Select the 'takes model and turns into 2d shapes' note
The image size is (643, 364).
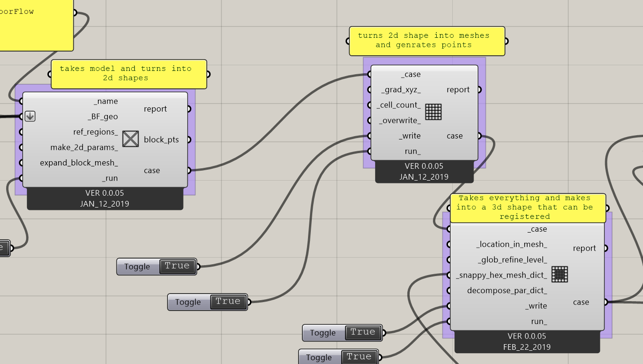[129, 74]
